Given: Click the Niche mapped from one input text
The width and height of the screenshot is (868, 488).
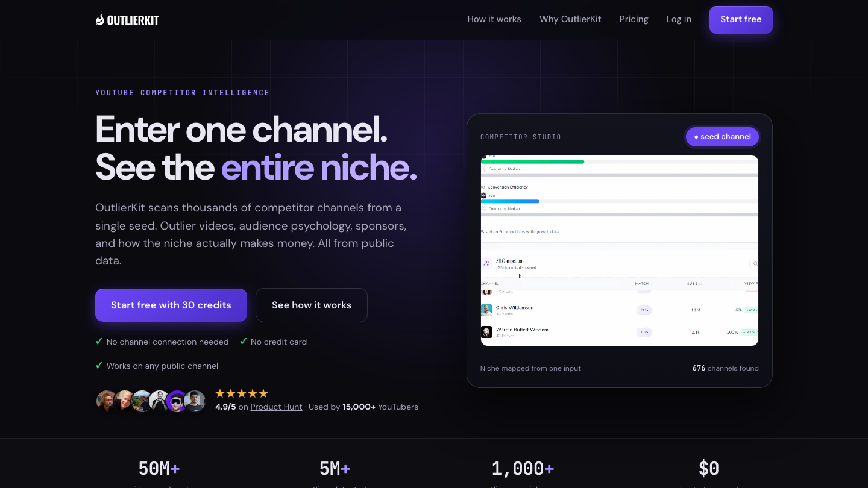Looking at the screenshot, I should pyautogui.click(x=530, y=368).
